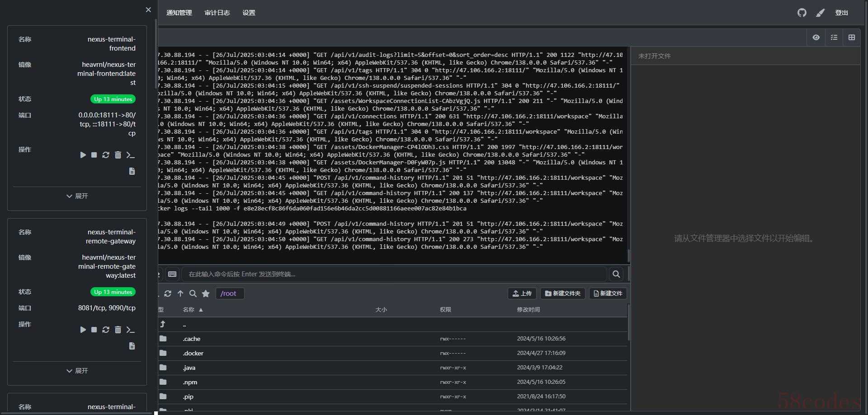Click the file list scrollbar
Viewport: 868px width, 415px height.
coord(628,322)
